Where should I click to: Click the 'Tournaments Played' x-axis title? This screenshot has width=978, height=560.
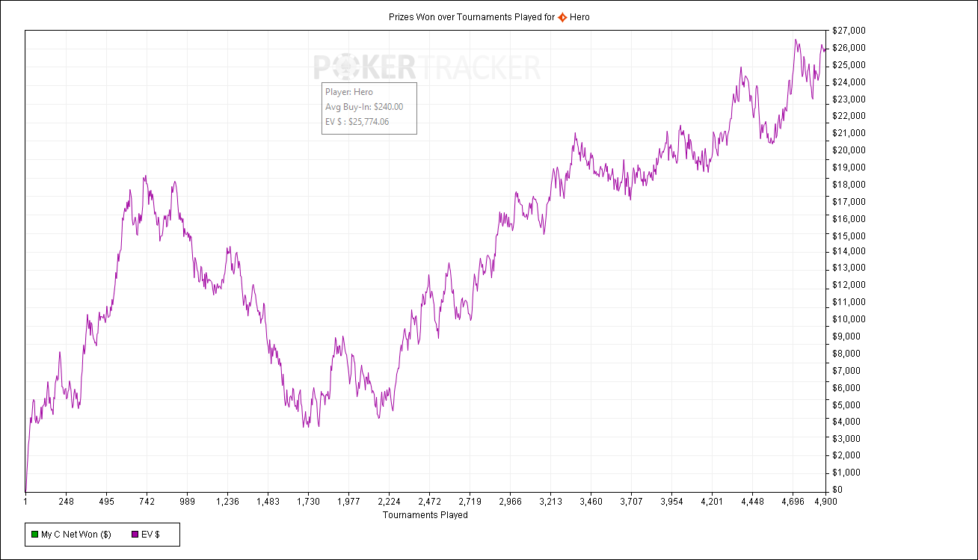(425, 514)
